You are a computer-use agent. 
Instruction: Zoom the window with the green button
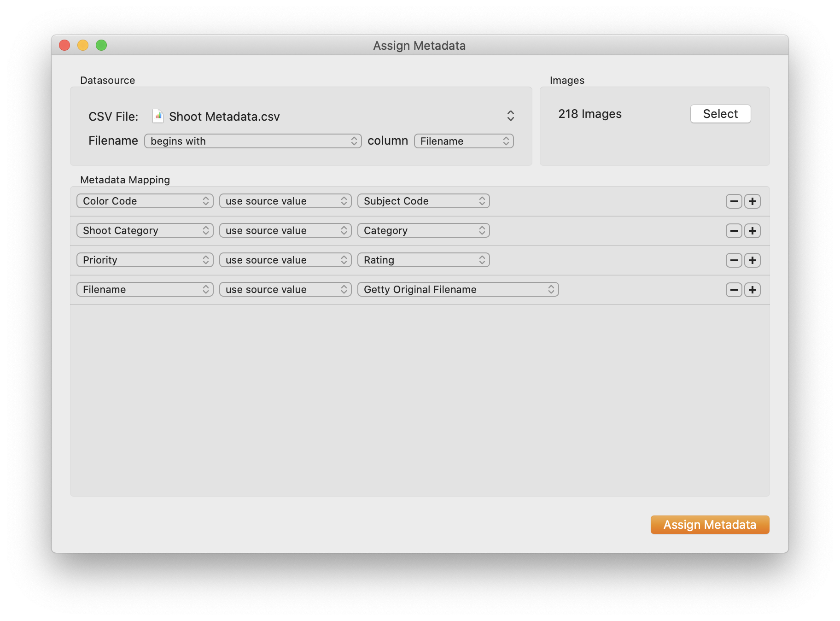tap(101, 45)
